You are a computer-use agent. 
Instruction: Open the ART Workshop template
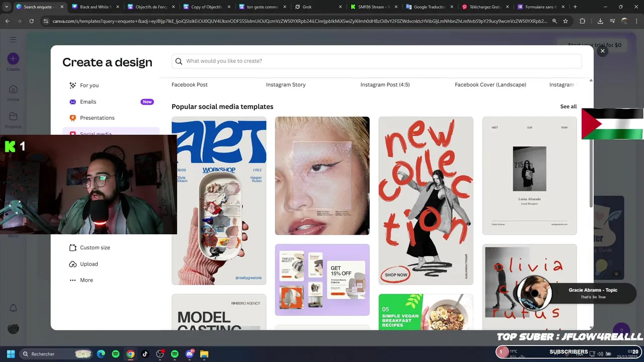point(219,201)
